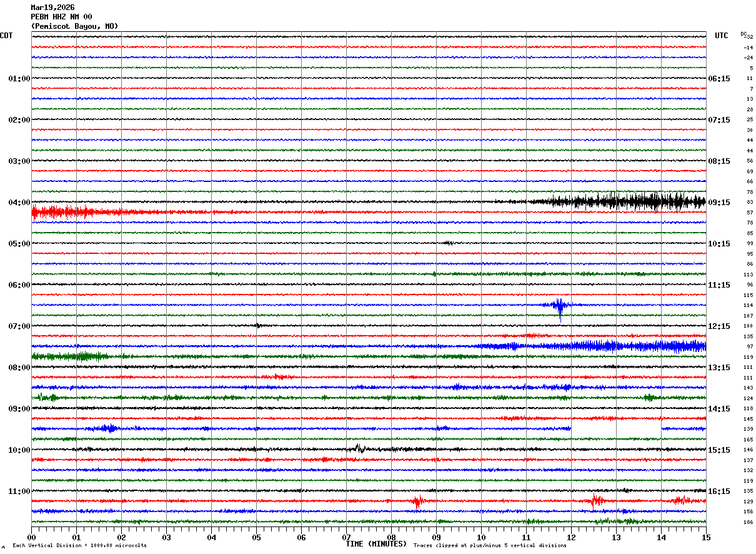The image size is (756, 554).
Task: Select the station code PEBM HHZ NM 00
Action: (x=61, y=17)
